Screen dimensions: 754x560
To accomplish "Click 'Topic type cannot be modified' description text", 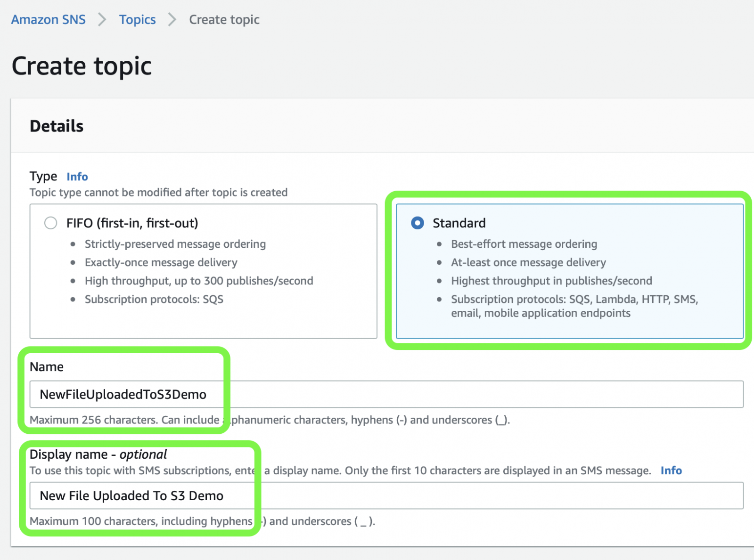I will [159, 192].
